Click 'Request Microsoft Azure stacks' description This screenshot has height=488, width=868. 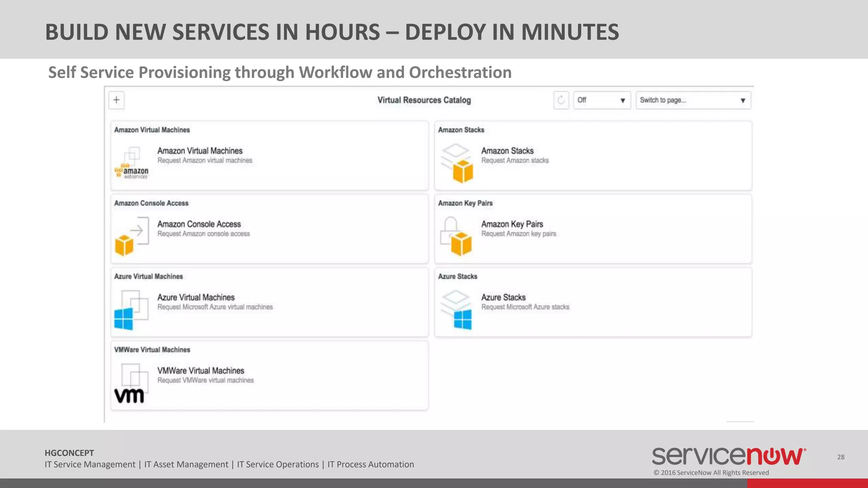coord(525,307)
